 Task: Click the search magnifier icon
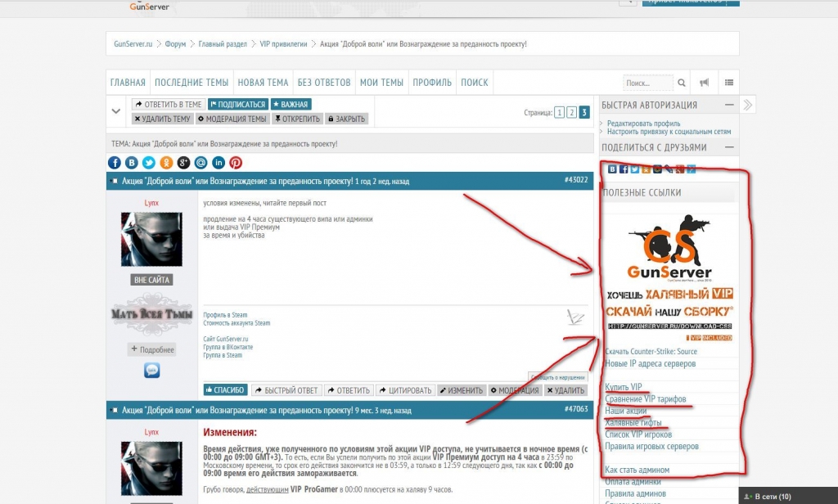(682, 83)
